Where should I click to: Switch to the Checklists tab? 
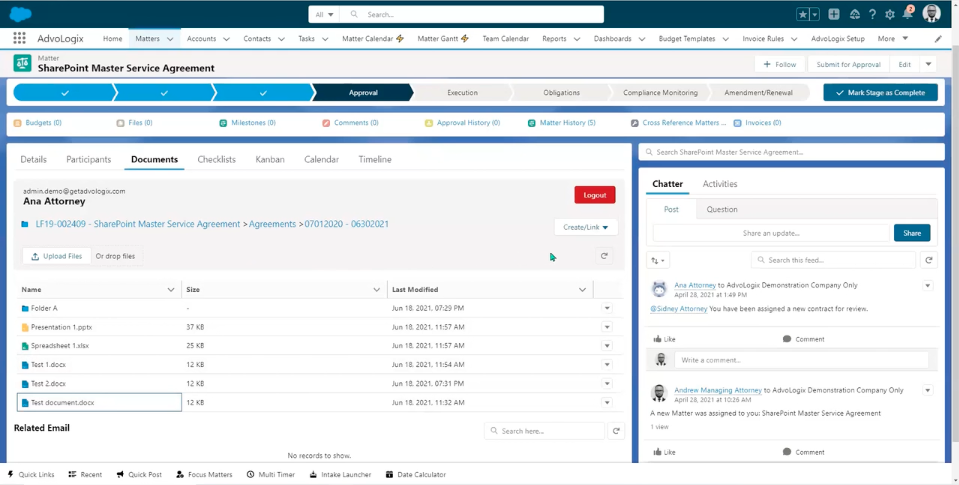(216, 159)
